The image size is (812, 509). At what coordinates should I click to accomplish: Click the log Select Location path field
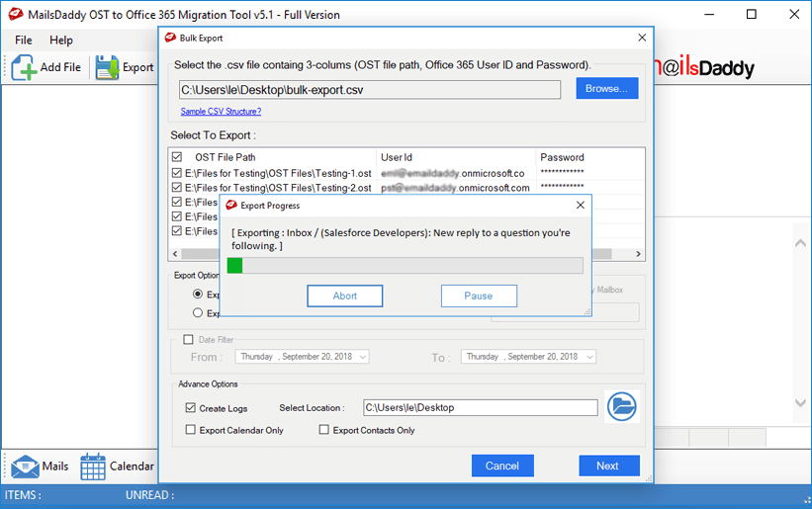pos(481,407)
